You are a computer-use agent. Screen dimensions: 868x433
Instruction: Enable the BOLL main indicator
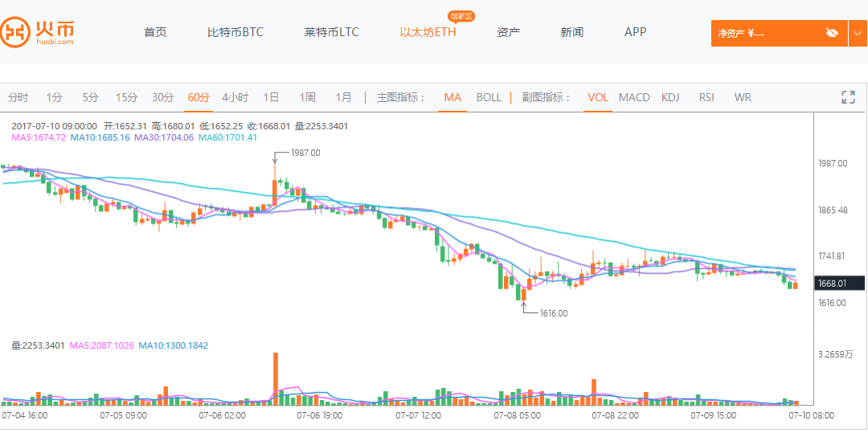click(489, 97)
